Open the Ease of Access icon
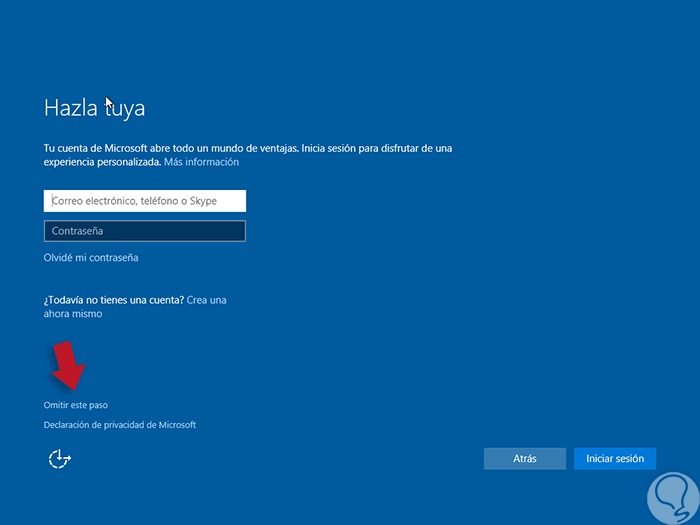This screenshot has height=525, width=700. 60,458
